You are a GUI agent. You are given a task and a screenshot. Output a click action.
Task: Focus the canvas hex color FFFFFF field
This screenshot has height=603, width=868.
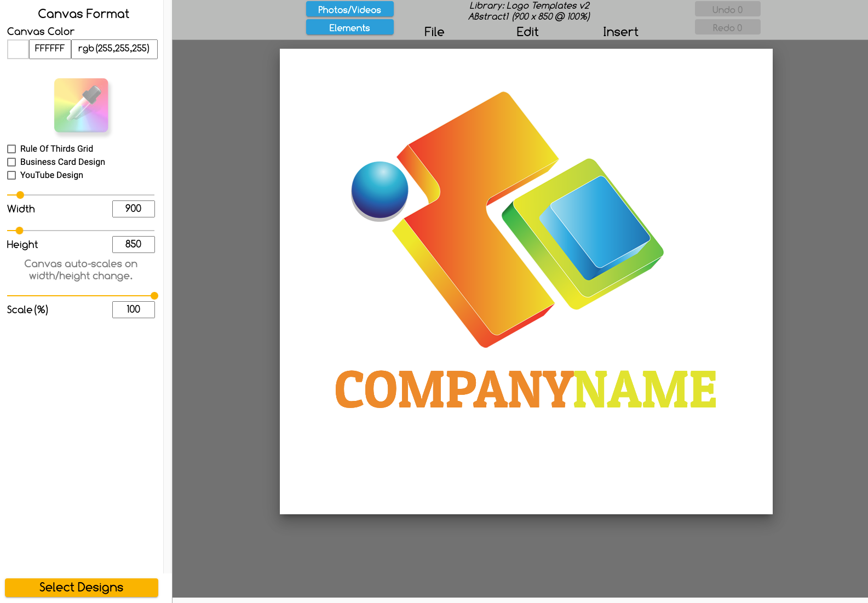click(x=50, y=49)
